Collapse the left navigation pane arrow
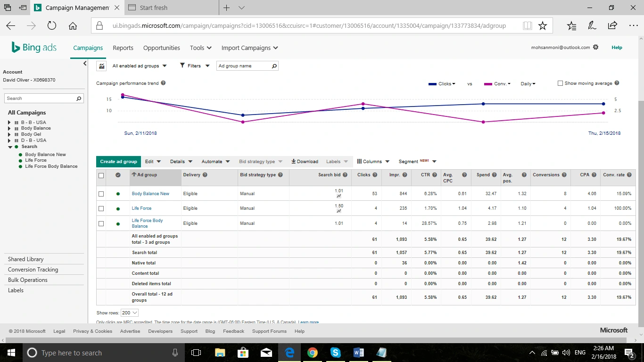 (x=85, y=63)
